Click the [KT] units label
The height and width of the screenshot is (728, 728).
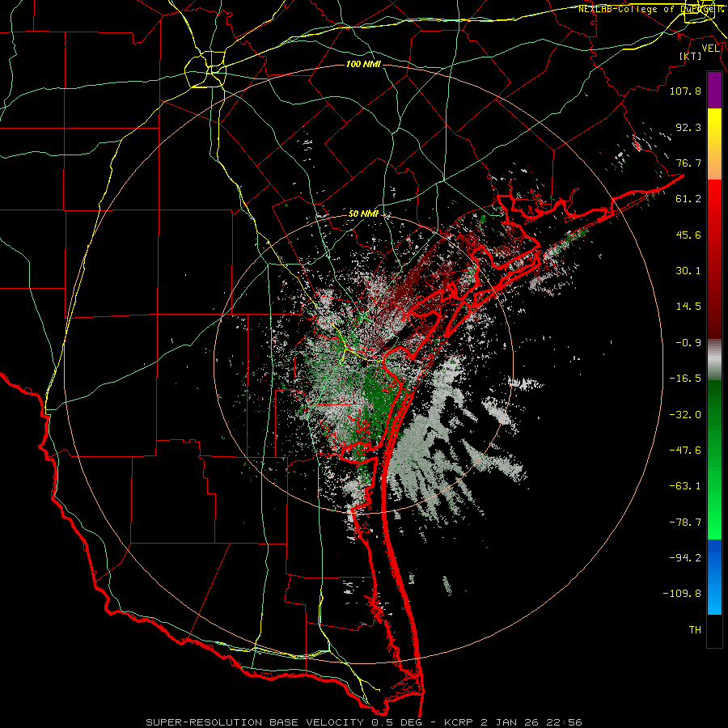(x=691, y=56)
